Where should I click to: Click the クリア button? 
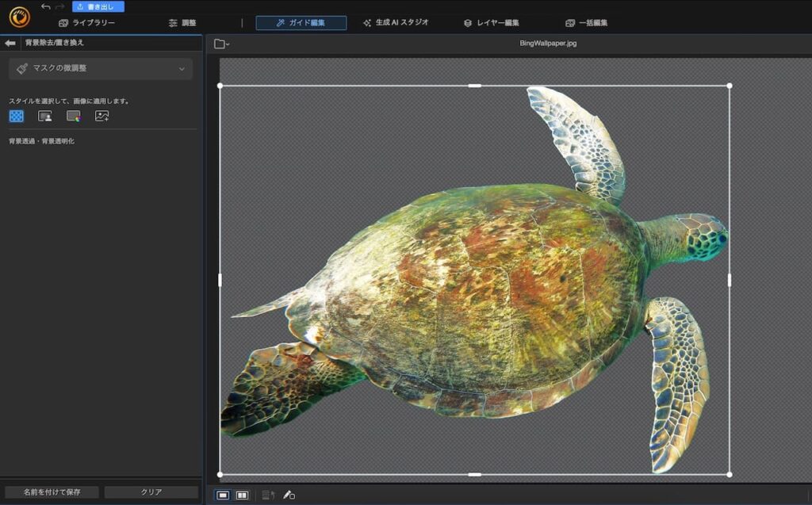coord(151,492)
